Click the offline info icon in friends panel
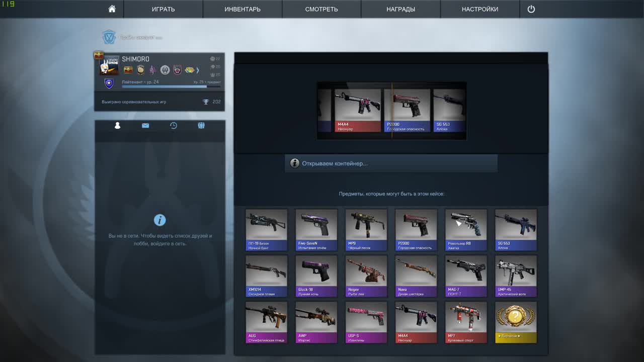This screenshot has height=362, width=644. click(x=160, y=220)
